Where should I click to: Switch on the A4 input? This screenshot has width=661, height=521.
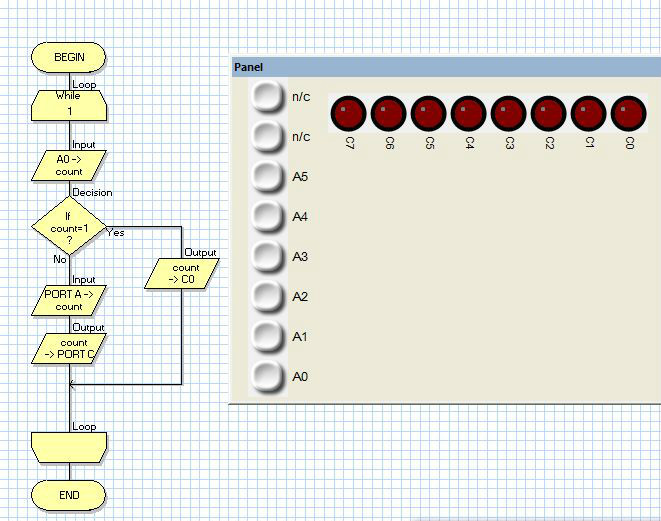(x=267, y=216)
